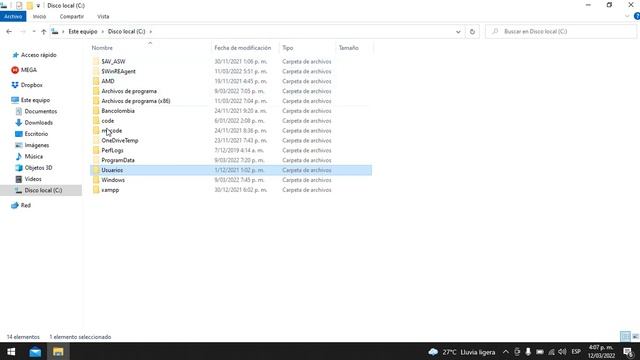Open the Compartir ribbon tab
The width and height of the screenshot is (640, 360).
pos(71,16)
